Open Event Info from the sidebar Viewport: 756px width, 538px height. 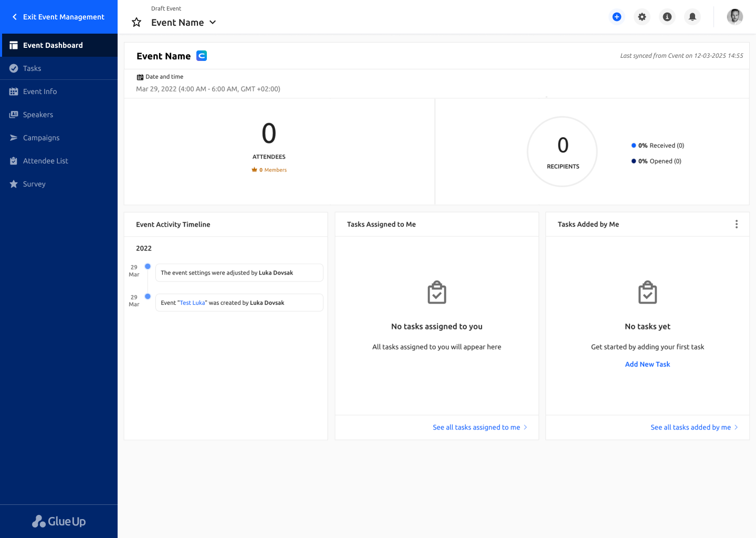(x=39, y=91)
